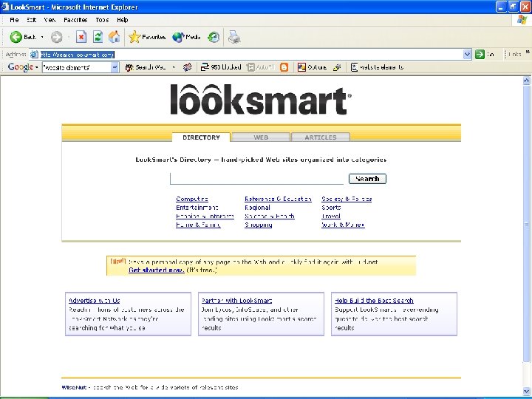Open the Home & Family link
The width and height of the screenshot is (532, 399).
pos(198,225)
